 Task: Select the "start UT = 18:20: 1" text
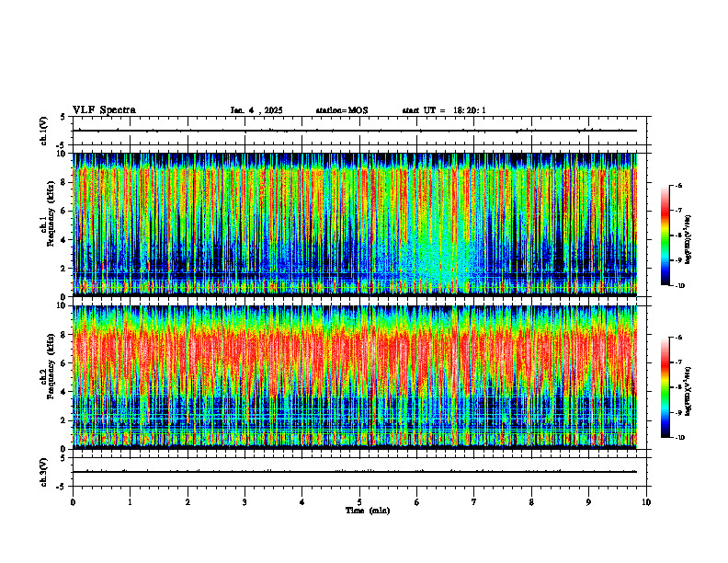444,110
